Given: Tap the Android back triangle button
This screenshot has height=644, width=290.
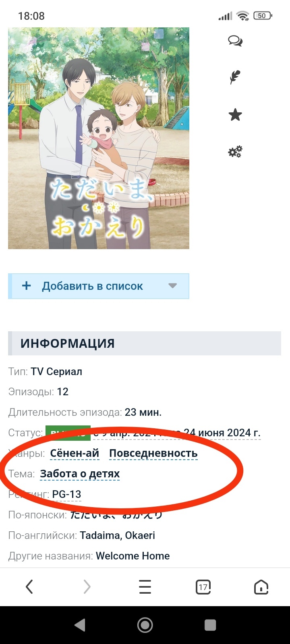Looking at the screenshot, I should (x=80, y=625).
